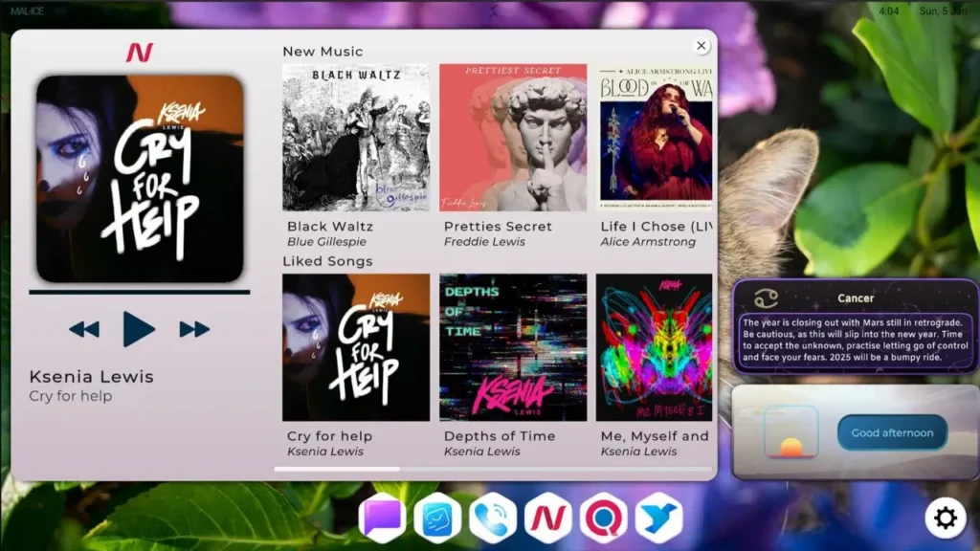Click the Good afternoon button

pyautogui.click(x=892, y=433)
